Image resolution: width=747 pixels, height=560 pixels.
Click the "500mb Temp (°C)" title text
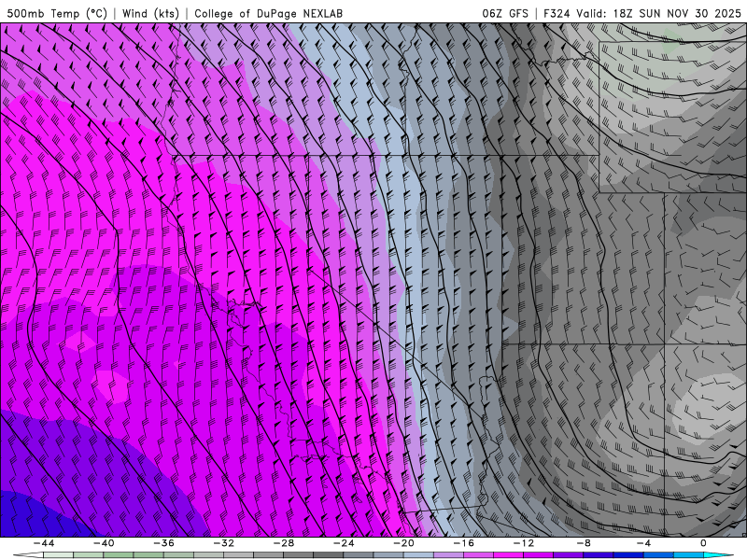coord(57,13)
